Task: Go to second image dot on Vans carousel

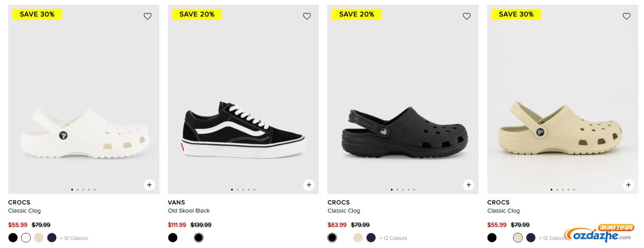Action: coord(238,190)
